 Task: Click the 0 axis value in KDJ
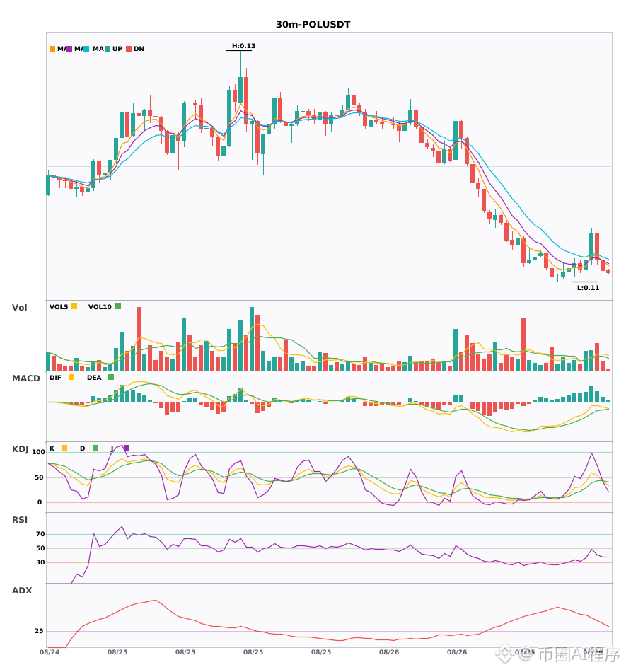point(40,502)
